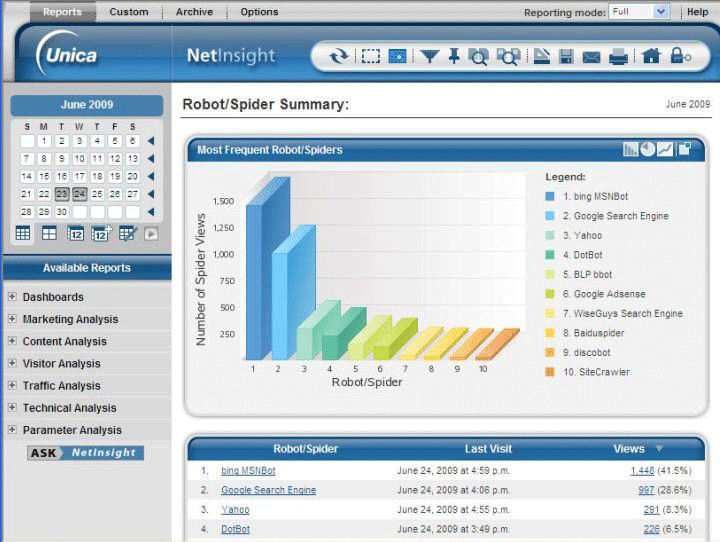
Task: Switch chart to bar chart view
Action: click(x=630, y=149)
